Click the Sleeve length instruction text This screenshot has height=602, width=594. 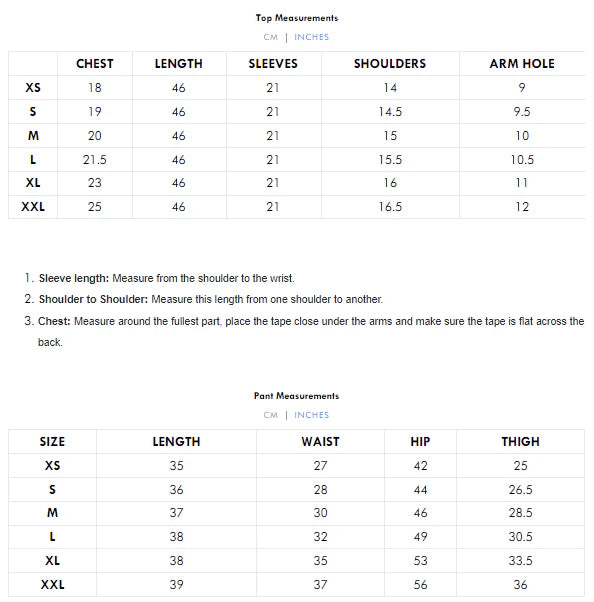click(x=167, y=278)
